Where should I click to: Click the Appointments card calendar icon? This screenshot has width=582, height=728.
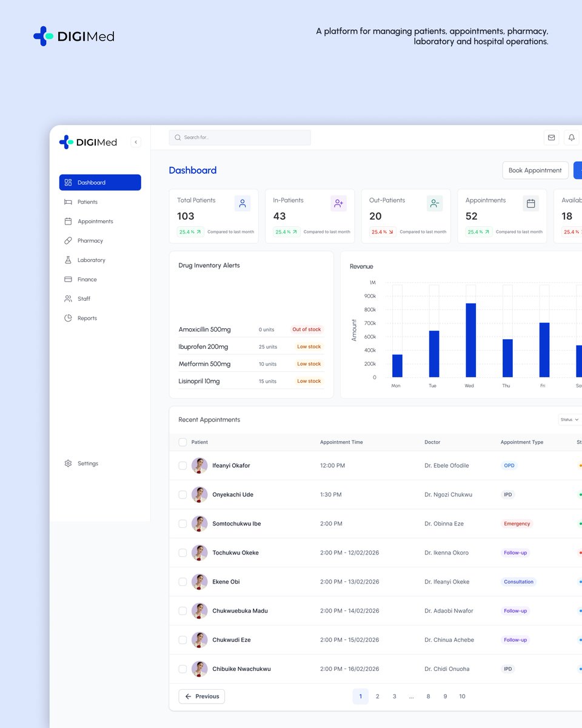531,204
